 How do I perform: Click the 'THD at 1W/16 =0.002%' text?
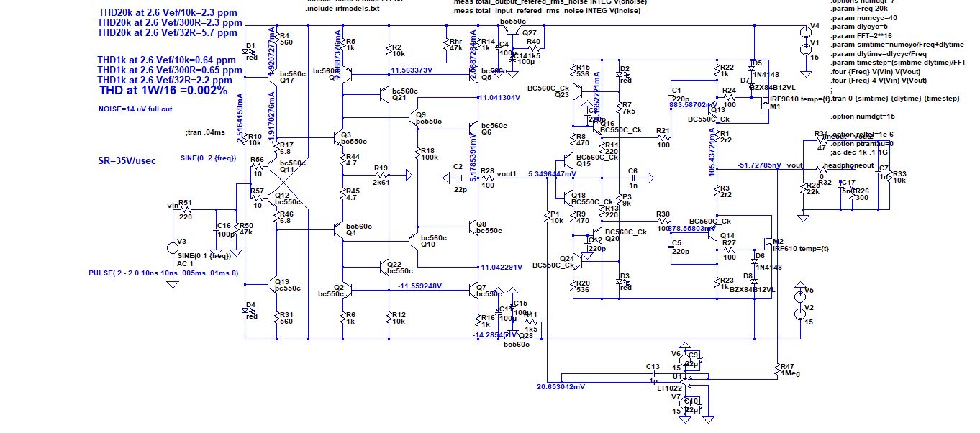point(163,90)
